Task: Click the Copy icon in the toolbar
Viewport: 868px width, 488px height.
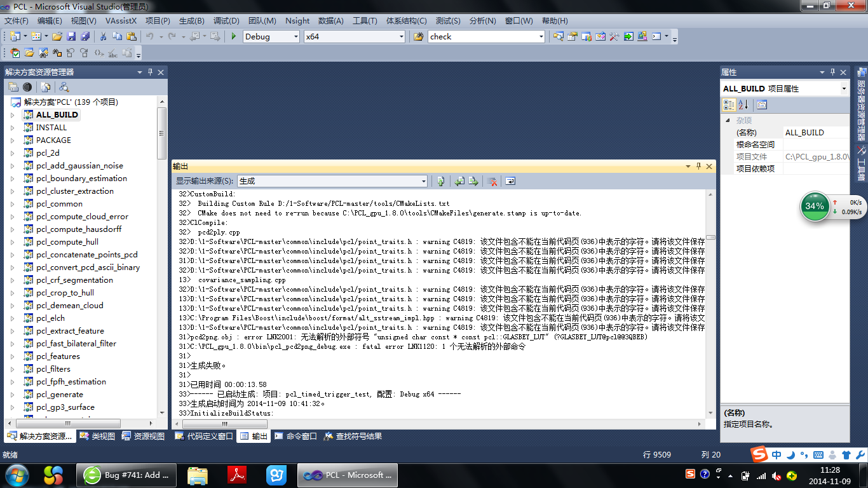Action: point(117,36)
